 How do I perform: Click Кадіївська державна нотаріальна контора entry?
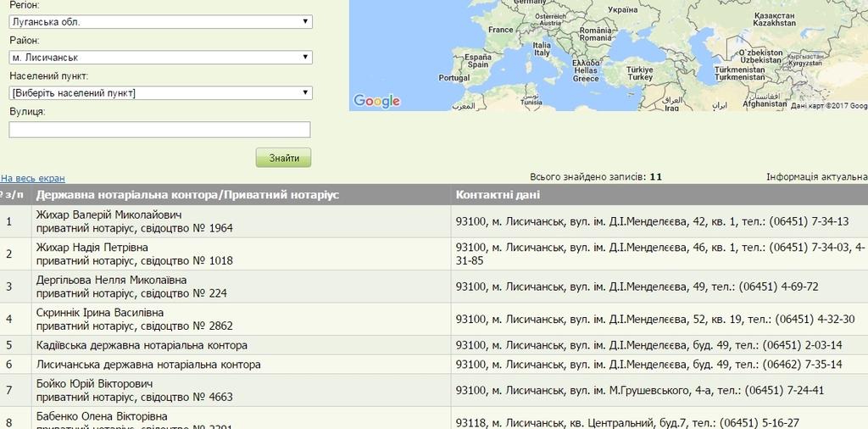tap(142, 345)
